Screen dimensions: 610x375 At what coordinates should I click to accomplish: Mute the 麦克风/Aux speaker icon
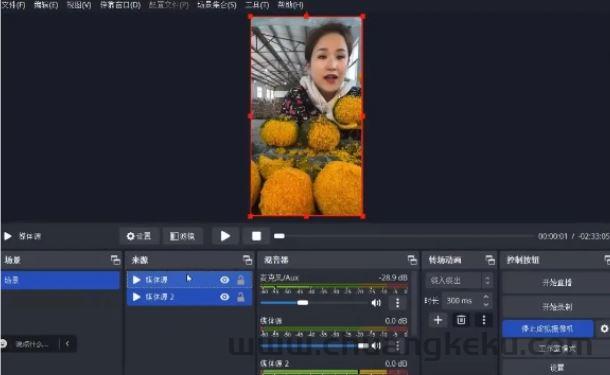coord(376,303)
